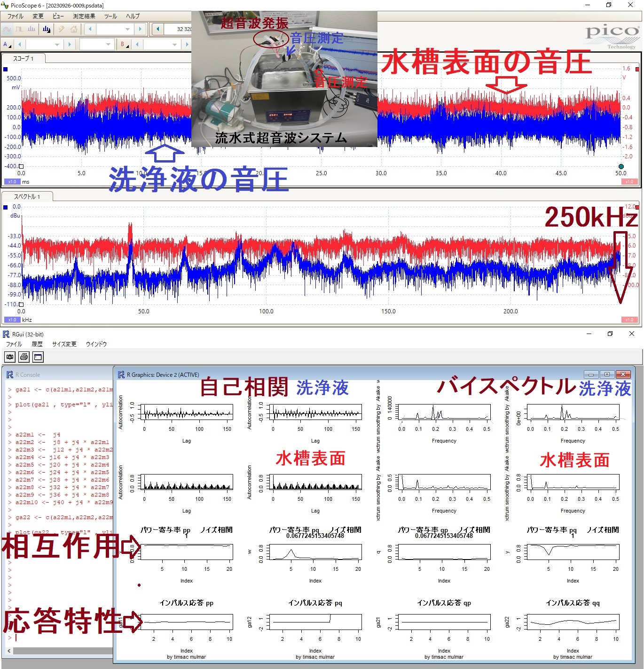Click the R Console horizontal scrollbar left arrow
Viewport: 644px width, 669px height.
point(9,651)
